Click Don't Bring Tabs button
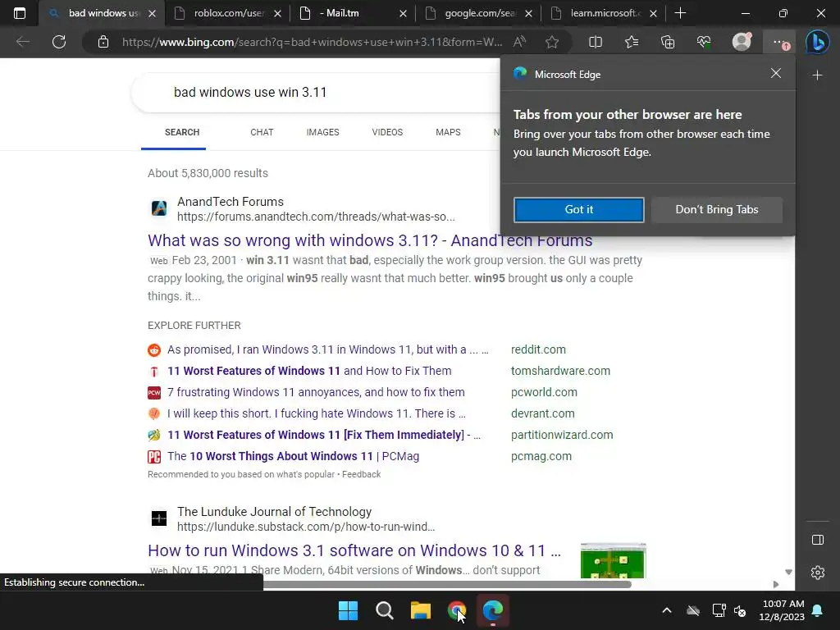Viewport: 840px width, 630px height. click(717, 209)
